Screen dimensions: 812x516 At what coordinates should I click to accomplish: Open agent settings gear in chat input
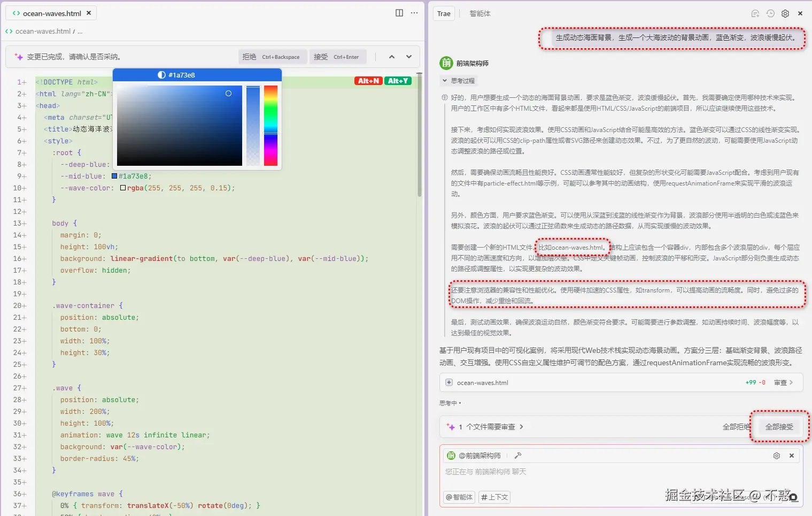[776, 456]
